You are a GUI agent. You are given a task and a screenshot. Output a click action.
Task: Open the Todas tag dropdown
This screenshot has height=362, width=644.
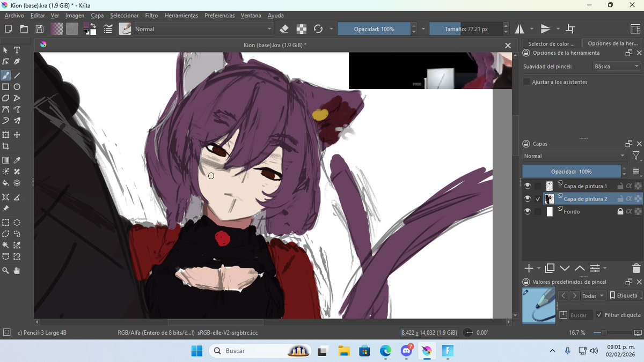(x=592, y=295)
